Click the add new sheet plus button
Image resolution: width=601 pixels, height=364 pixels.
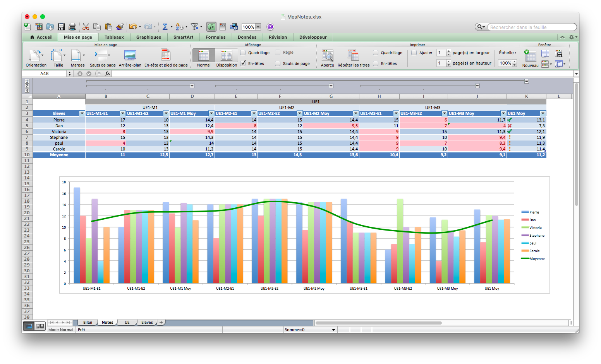[161, 322]
